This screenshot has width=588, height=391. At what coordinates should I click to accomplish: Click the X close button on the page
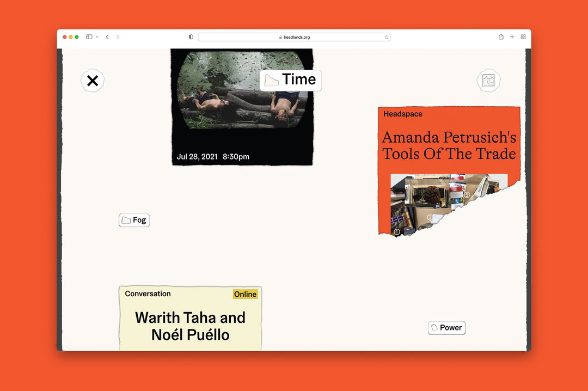coord(93,81)
